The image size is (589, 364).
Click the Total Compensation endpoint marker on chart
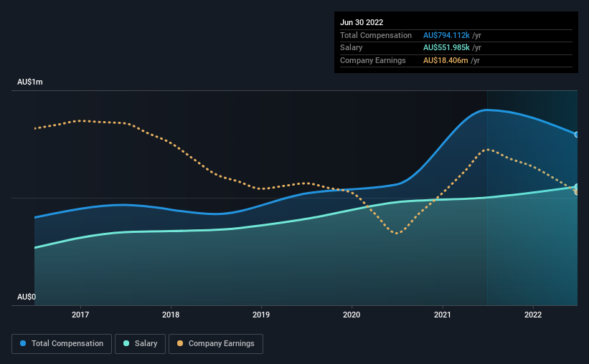click(x=577, y=135)
